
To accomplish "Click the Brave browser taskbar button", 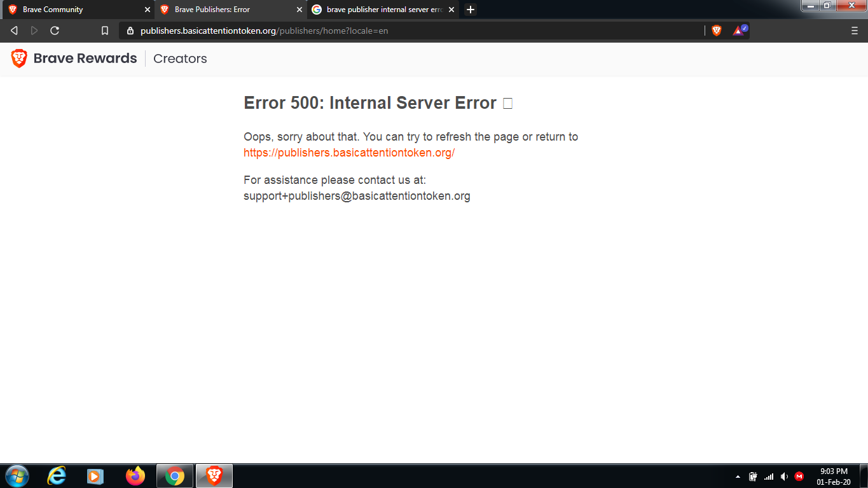I will click(x=214, y=476).
